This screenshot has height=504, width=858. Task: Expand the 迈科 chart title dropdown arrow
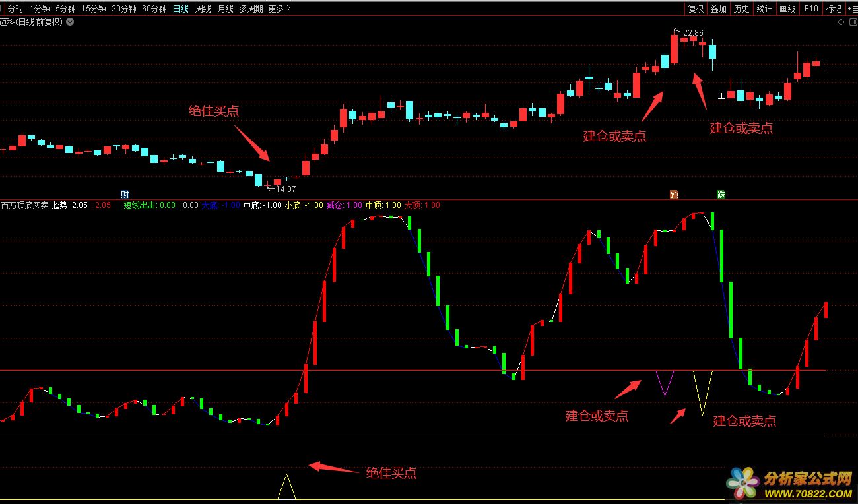[x=71, y=22]
